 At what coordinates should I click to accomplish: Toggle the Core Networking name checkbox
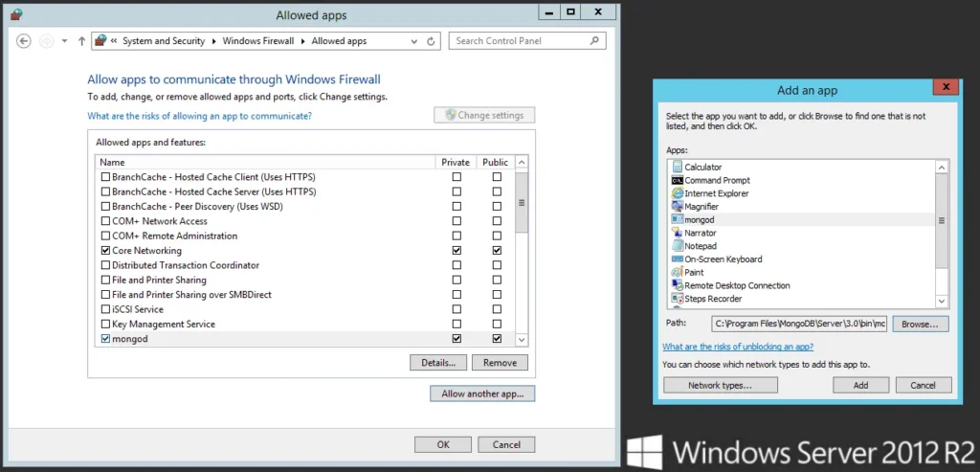[x=105, y=251]
